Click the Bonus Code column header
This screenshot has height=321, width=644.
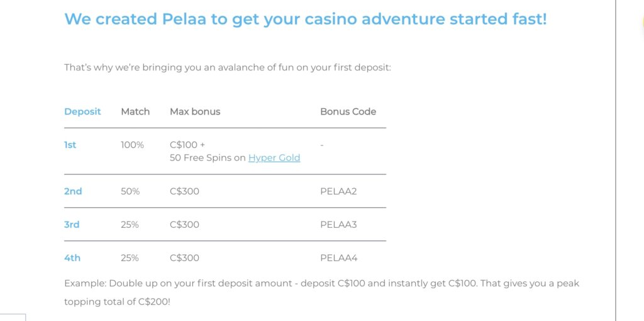[348, 112]
